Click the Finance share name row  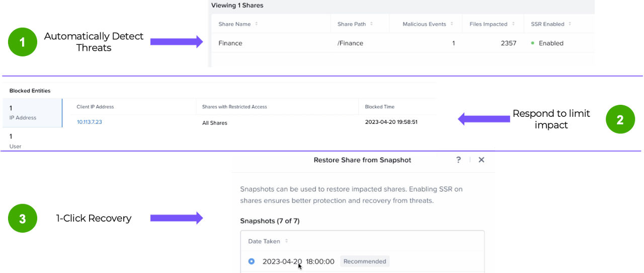[230, 43]
